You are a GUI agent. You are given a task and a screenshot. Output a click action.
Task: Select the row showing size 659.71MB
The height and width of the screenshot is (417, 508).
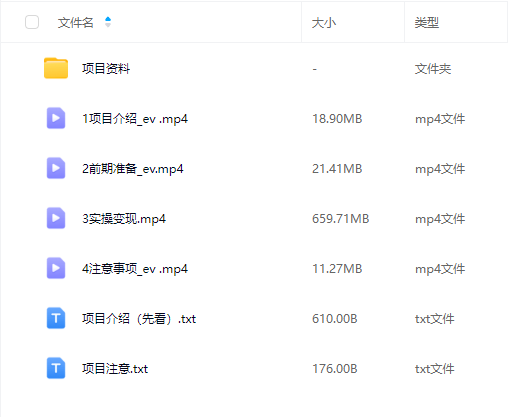point(254,219)
